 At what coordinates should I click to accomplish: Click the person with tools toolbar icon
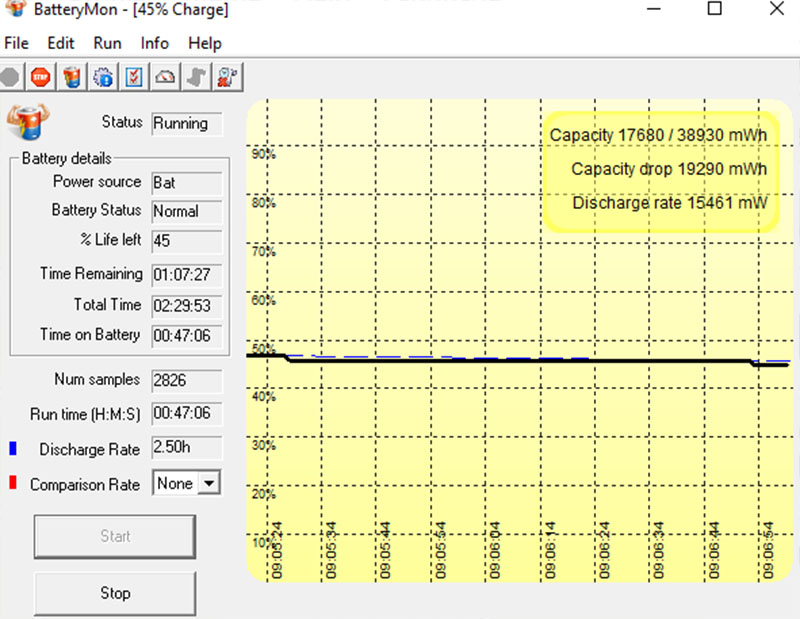228,78
